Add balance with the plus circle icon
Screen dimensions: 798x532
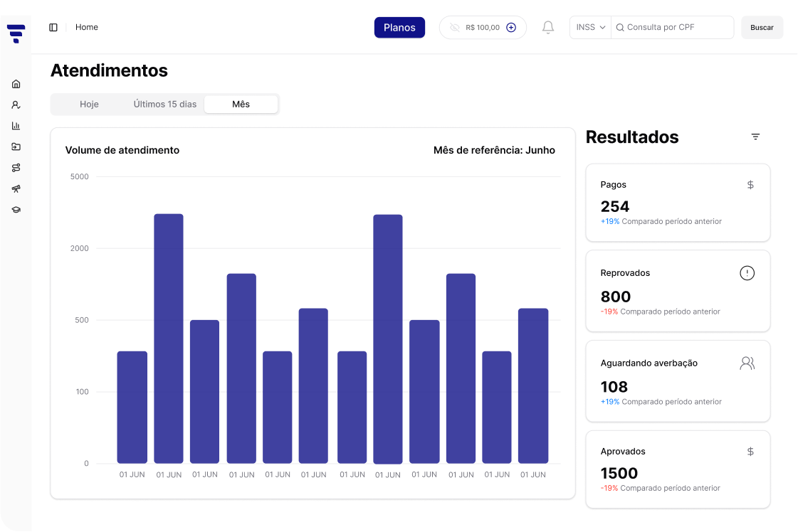[510, 28]
